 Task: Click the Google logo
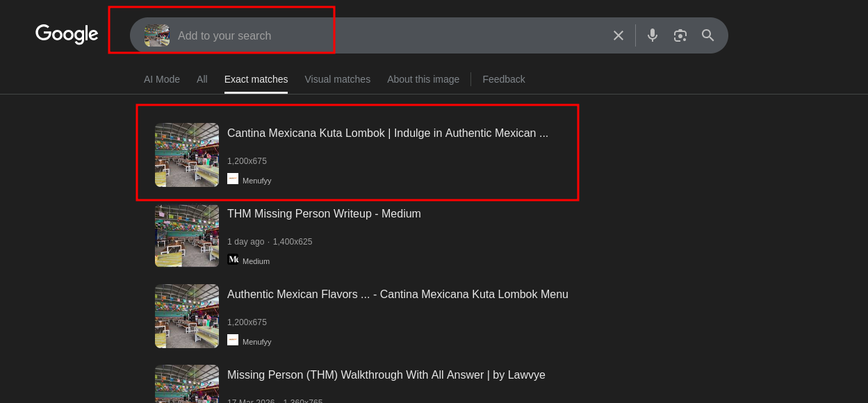67,35
